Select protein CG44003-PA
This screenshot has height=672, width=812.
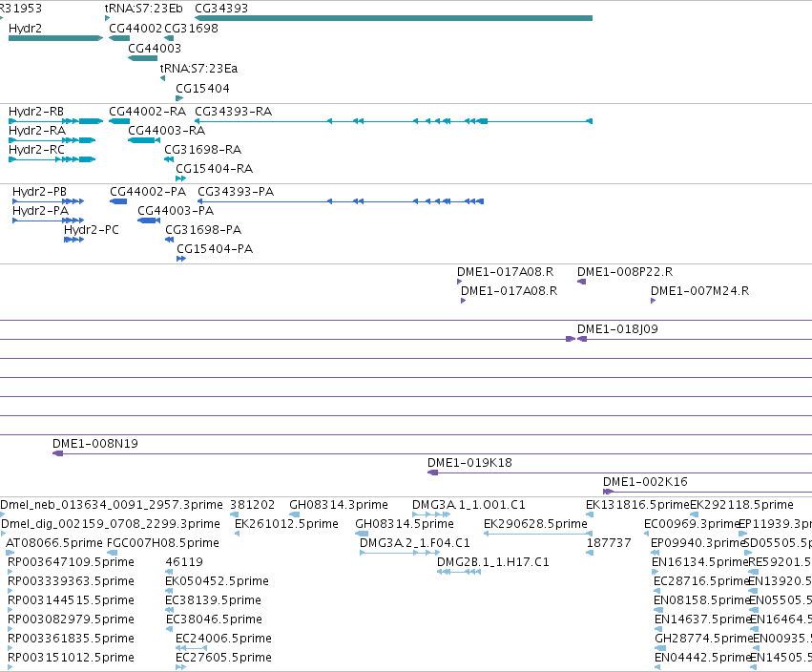point(149,220)
